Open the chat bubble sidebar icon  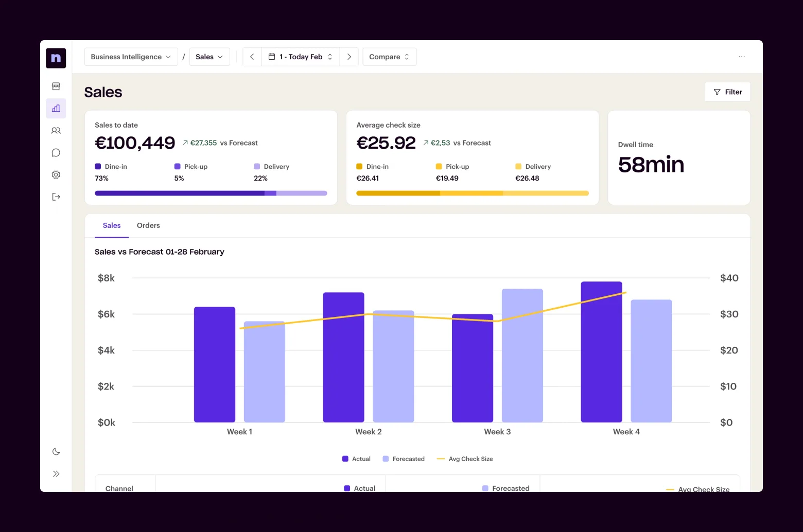pyautogui.click(x=56, y=153)
